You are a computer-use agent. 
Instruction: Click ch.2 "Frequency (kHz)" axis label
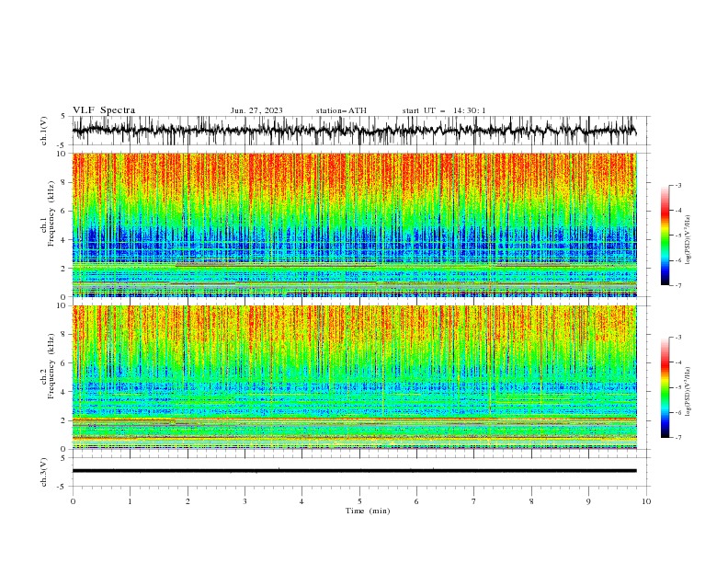pyautogui.click(x=51, y=365)
